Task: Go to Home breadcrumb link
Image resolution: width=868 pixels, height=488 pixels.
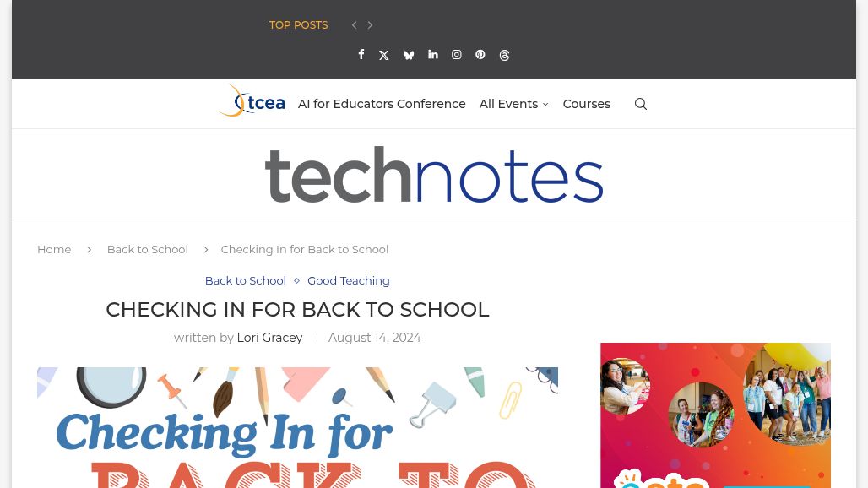Action: coord(54,249)
